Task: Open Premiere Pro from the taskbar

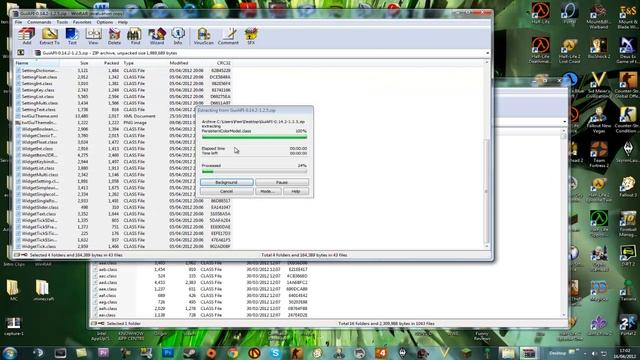Action: [103, 353]
